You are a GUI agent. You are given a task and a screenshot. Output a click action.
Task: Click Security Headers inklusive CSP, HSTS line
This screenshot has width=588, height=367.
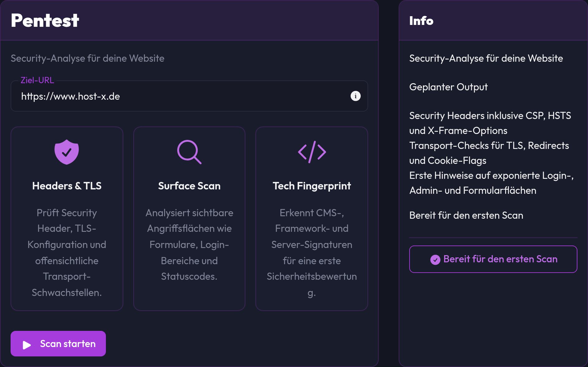coord(490,116)
